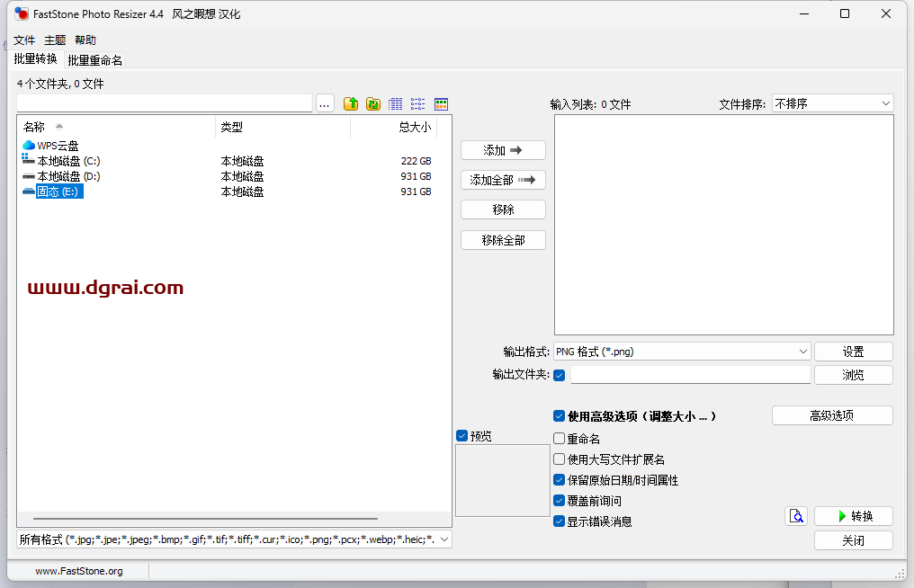Select 固态 (E:) drive

coord(52,192)
